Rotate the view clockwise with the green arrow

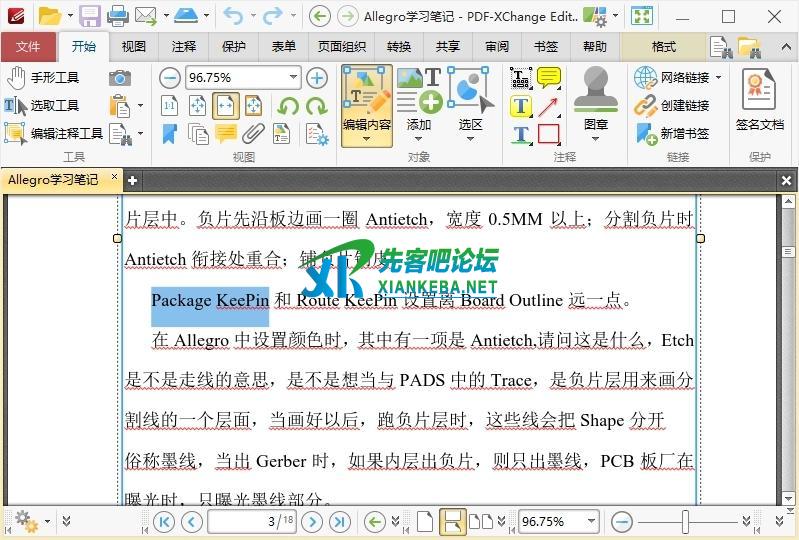[x=316, y=106]
